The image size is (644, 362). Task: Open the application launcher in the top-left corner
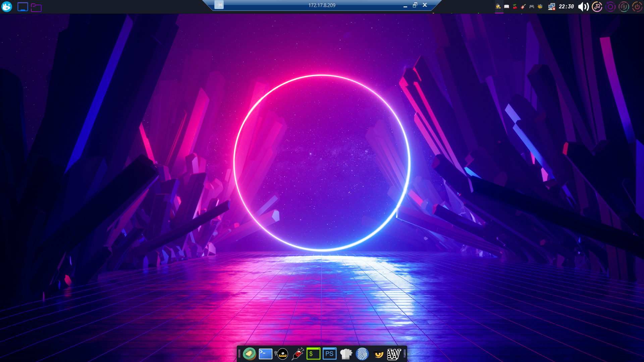pyautogui.click(x=7, y=7)
